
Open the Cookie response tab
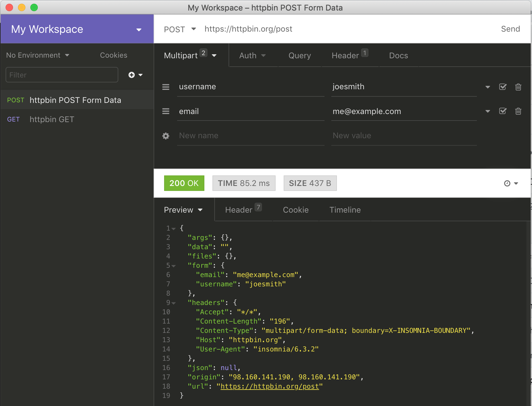[x=296, y=210]
